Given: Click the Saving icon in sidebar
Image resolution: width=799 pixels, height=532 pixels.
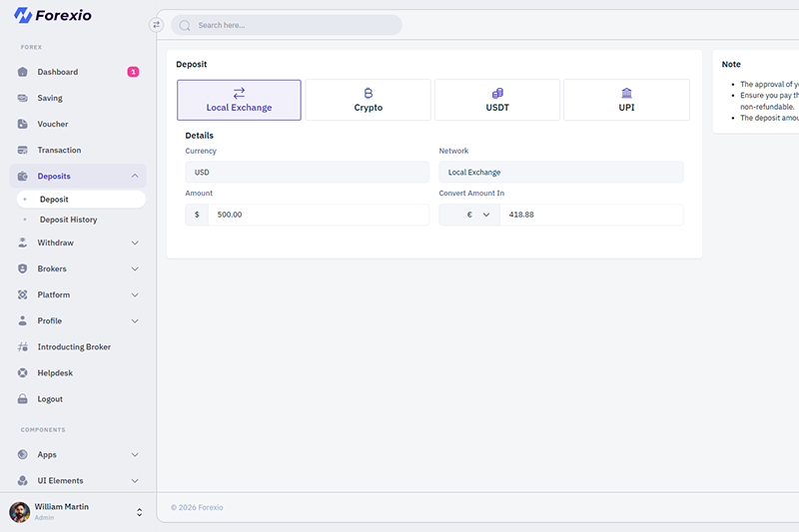Looking at the screenshot, I should click(x=23, y=98).
